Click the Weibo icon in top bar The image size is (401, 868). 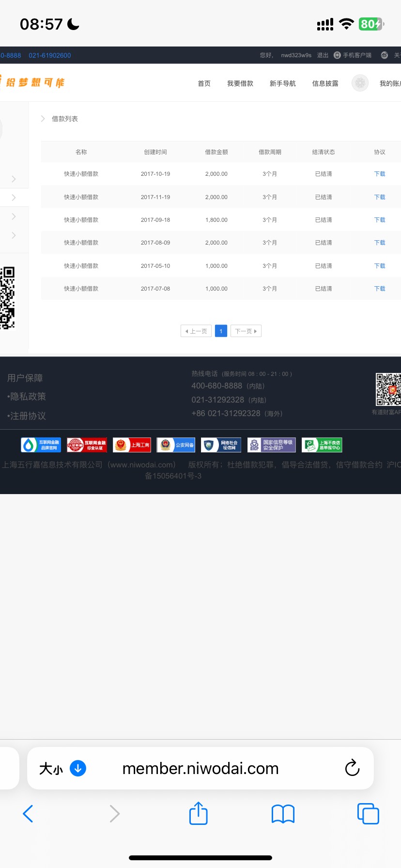pos(384,55)
